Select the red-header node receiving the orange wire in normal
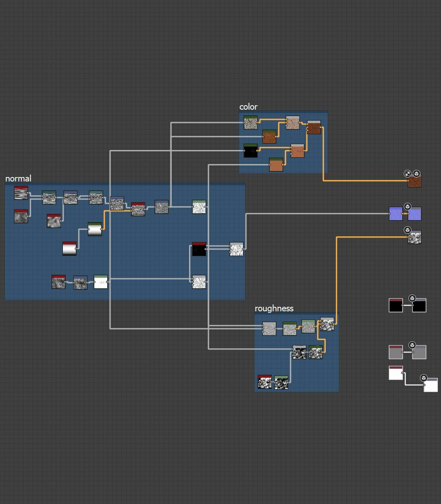Screen dimensions: 441x504 138,209
